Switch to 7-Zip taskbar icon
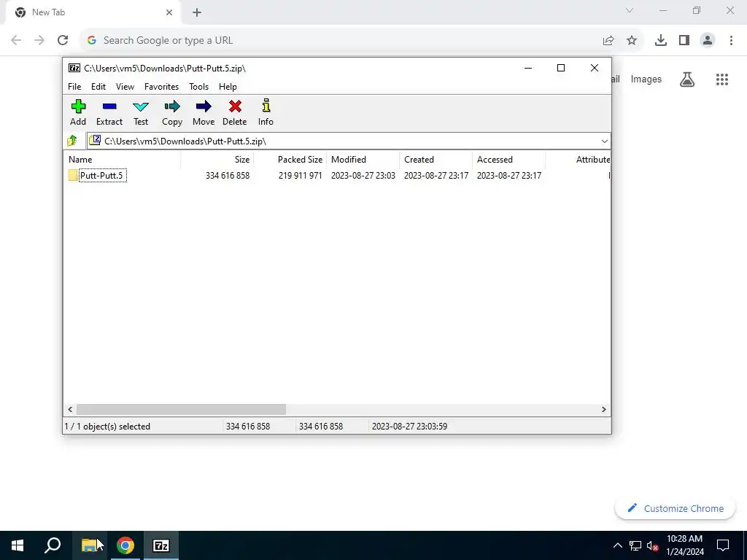Image resolution: width=747 pixels, height=560 pixels. (x=161, y=545)
